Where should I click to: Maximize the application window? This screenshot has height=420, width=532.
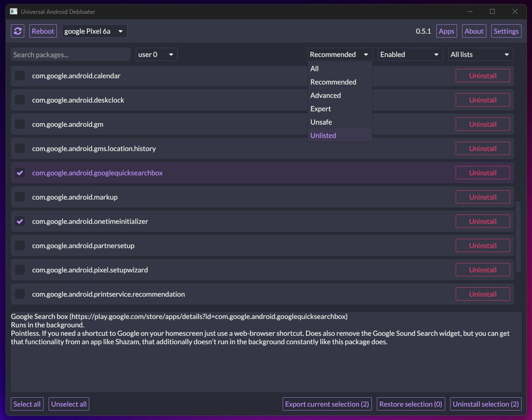[492, 11]
